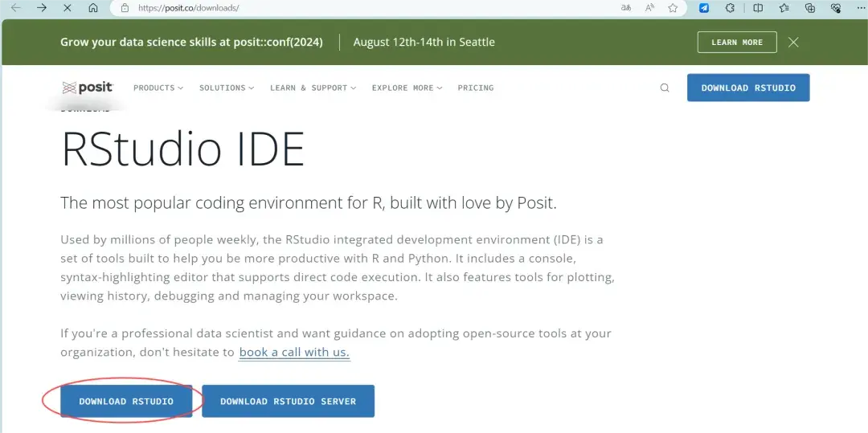The height and width of the screenshot is (433, 868).
Task: Click the Posit logo in navbar
Action: pyautogui.click(x=88, y=88)
